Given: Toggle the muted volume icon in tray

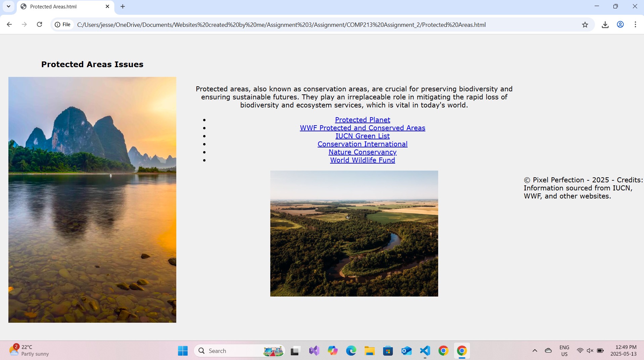Looking at the screenshot, I should pyautogui.click(x=590, y=351).
